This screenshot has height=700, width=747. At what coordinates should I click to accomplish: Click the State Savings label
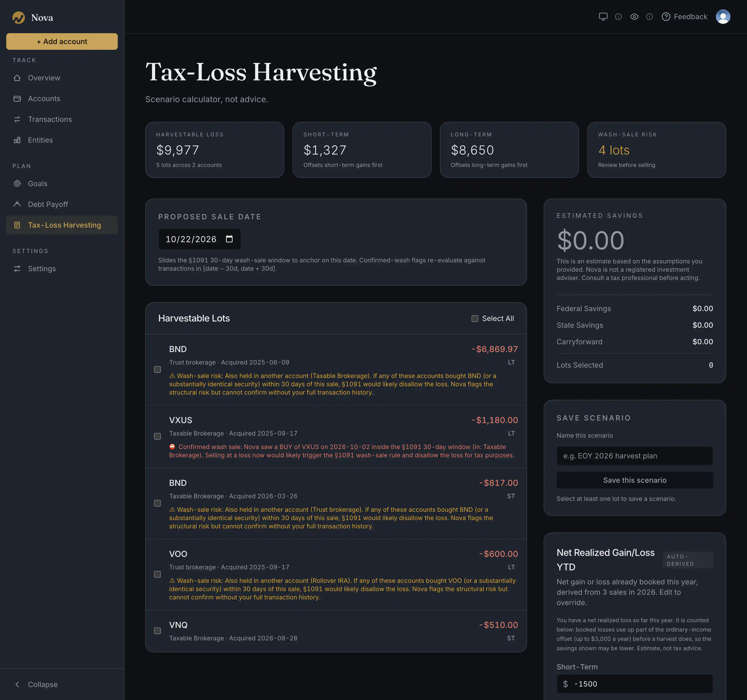pos(579,325)
